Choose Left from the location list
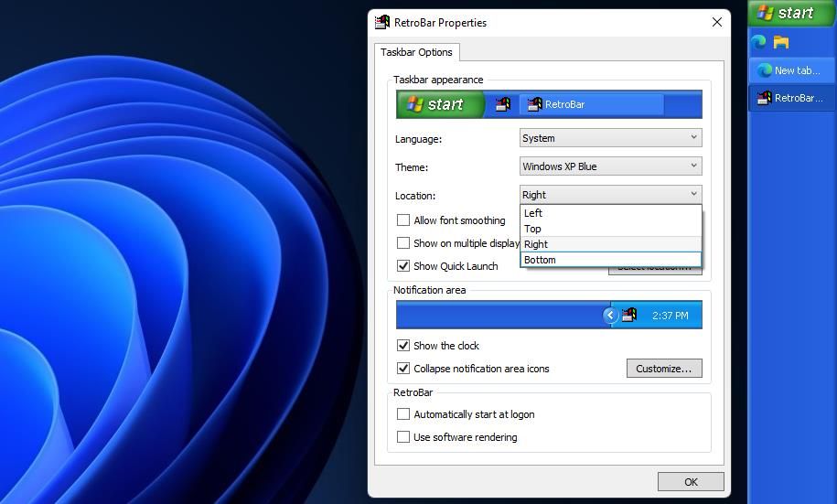Screen dimensions: 837x504 611,213
